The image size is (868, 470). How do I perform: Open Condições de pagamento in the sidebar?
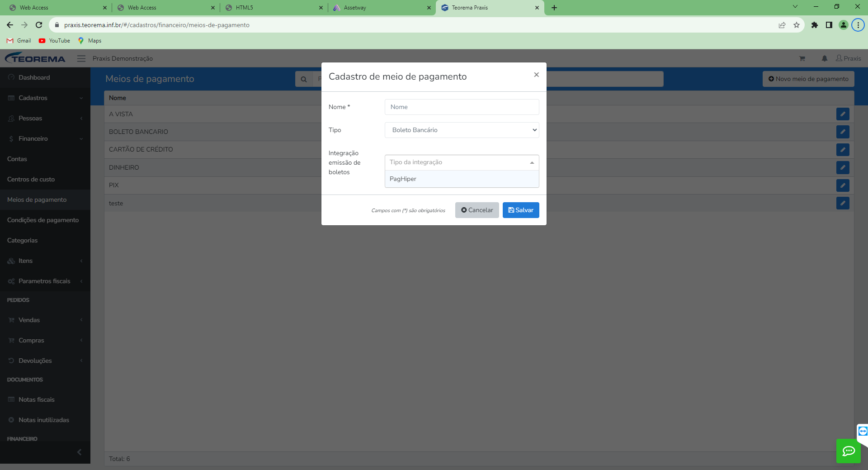click(45, 220)
